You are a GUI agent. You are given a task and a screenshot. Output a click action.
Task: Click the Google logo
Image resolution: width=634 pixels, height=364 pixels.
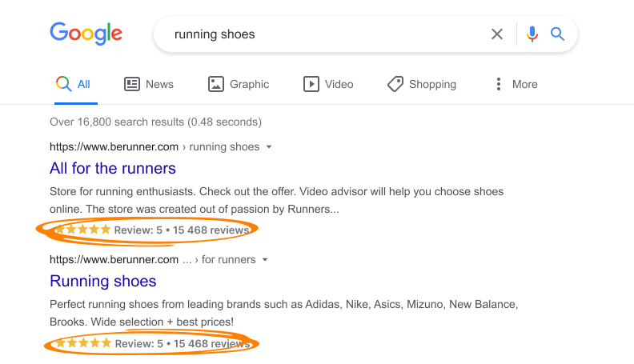(x=86, y=34)
